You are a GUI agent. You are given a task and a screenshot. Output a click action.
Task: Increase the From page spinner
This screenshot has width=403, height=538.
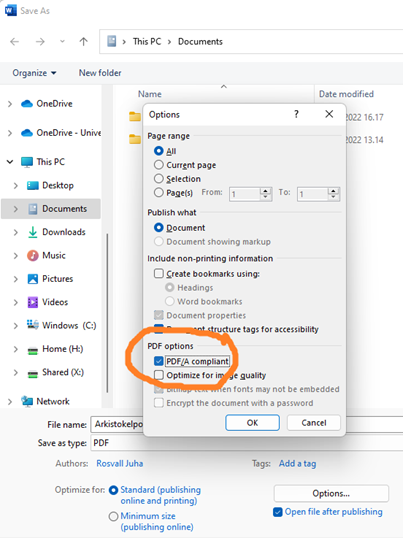tap(265, 191)
